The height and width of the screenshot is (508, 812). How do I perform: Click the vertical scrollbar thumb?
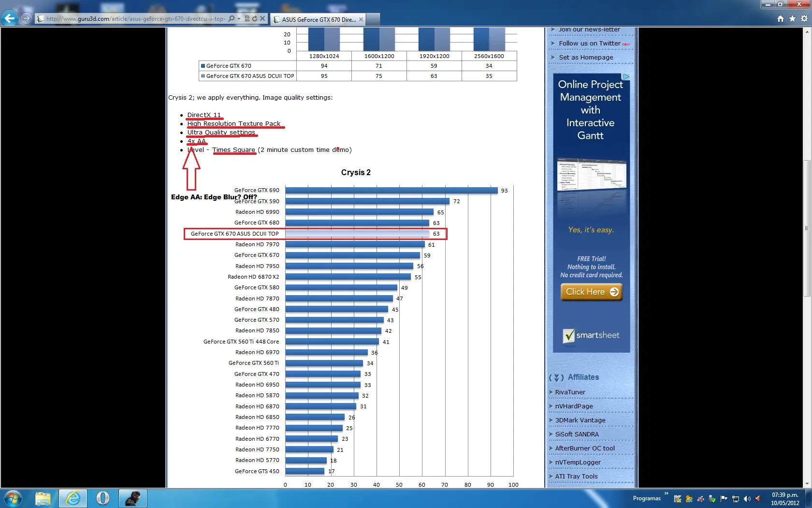807,227
